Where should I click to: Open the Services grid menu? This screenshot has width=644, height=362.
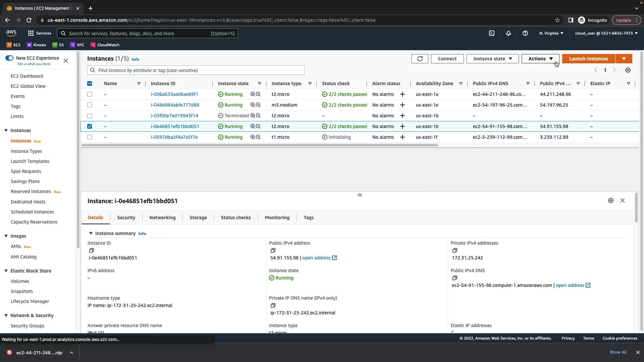click(31, 33)
